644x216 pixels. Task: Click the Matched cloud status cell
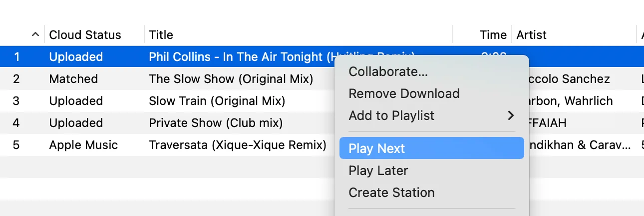click(73, 79)
